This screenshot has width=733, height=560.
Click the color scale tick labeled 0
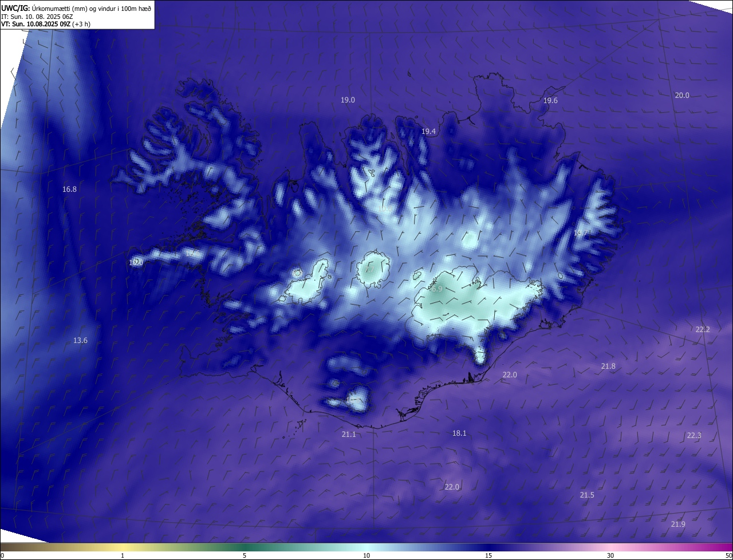[x=2, y=555]
